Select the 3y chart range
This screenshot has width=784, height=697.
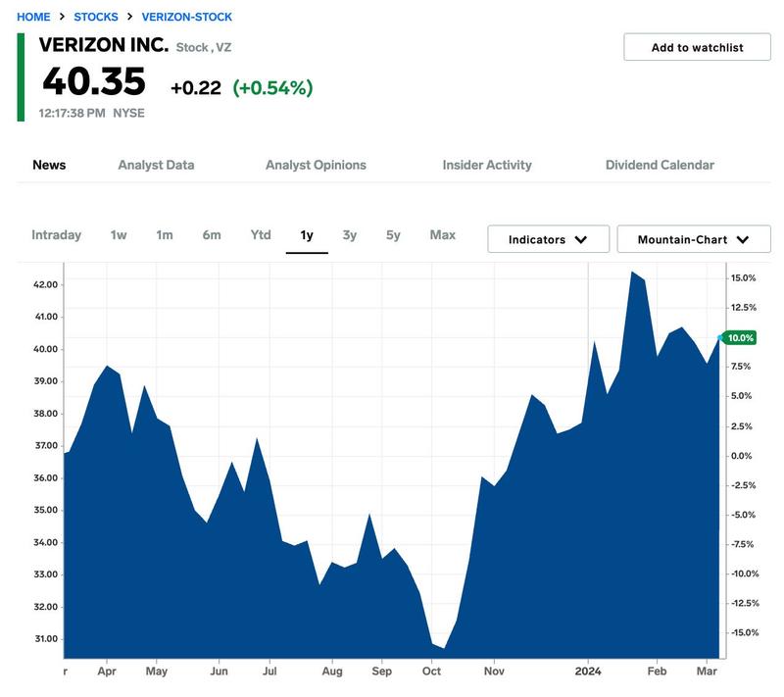coord(350,235)
